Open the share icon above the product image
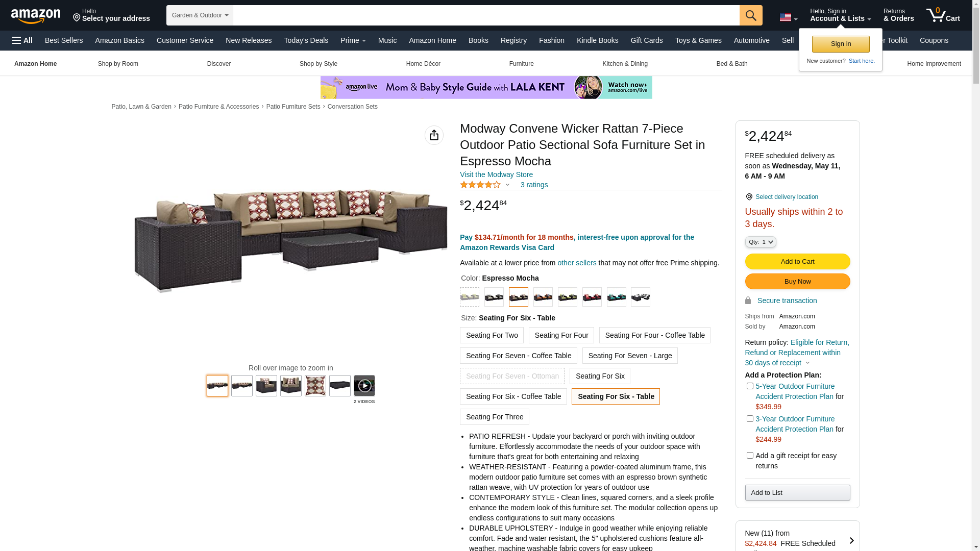Image resolution: width=980 pixels, height=551 pixels. click(x=434, y=135)
